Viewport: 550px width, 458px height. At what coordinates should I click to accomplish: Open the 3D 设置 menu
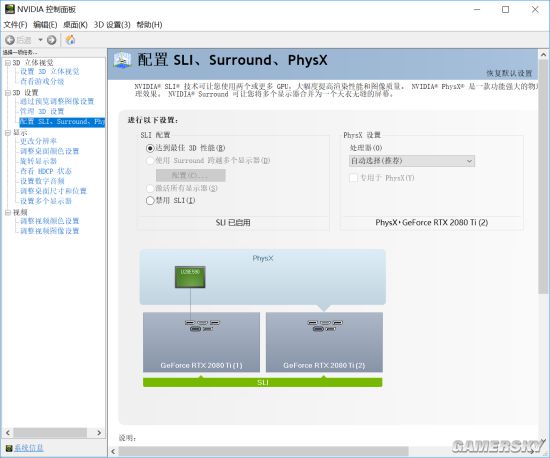(x=112, y=25)
